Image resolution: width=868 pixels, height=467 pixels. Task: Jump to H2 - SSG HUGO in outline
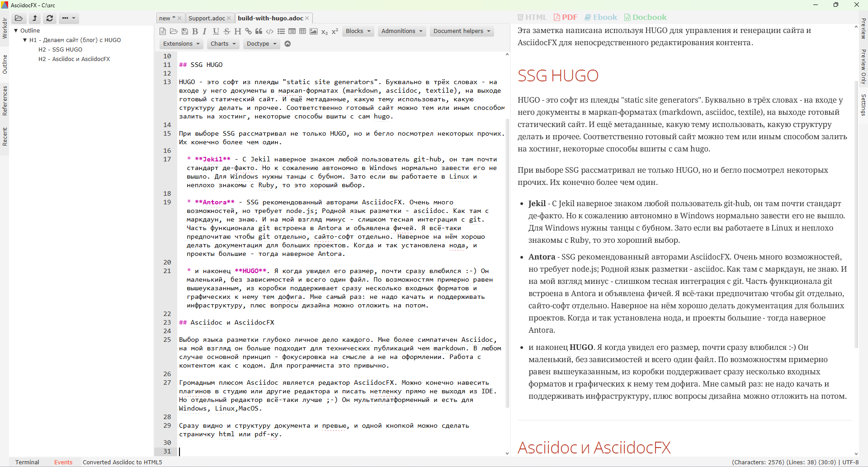click(61, 50)
